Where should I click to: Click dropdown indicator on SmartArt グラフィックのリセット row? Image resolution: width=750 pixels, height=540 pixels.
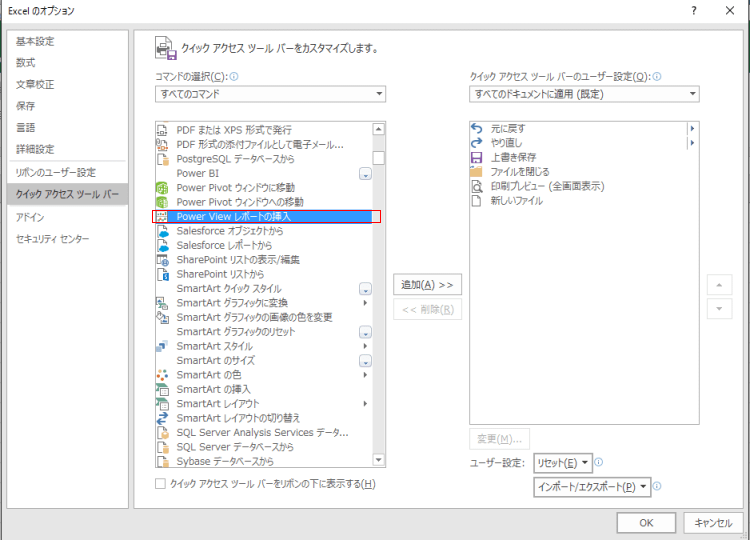(365, 332)
